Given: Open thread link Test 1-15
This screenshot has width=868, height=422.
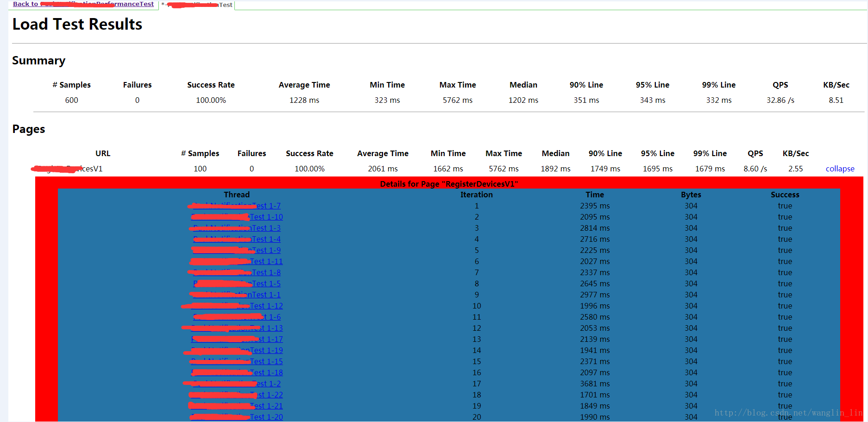Looking at the screenshot, I should tap(237, 361).
